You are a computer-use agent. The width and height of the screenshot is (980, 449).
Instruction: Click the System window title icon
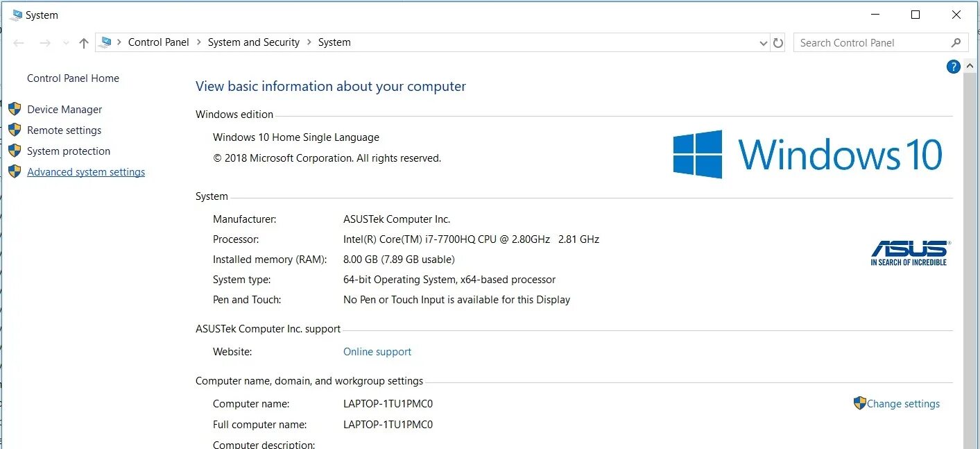(16, 15)
